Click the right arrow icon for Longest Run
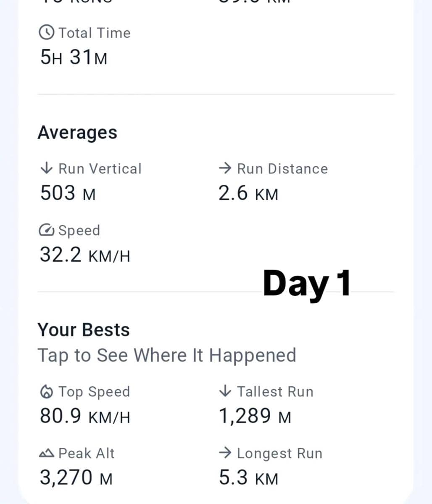432x504 pixels. [x=225, y=453]
